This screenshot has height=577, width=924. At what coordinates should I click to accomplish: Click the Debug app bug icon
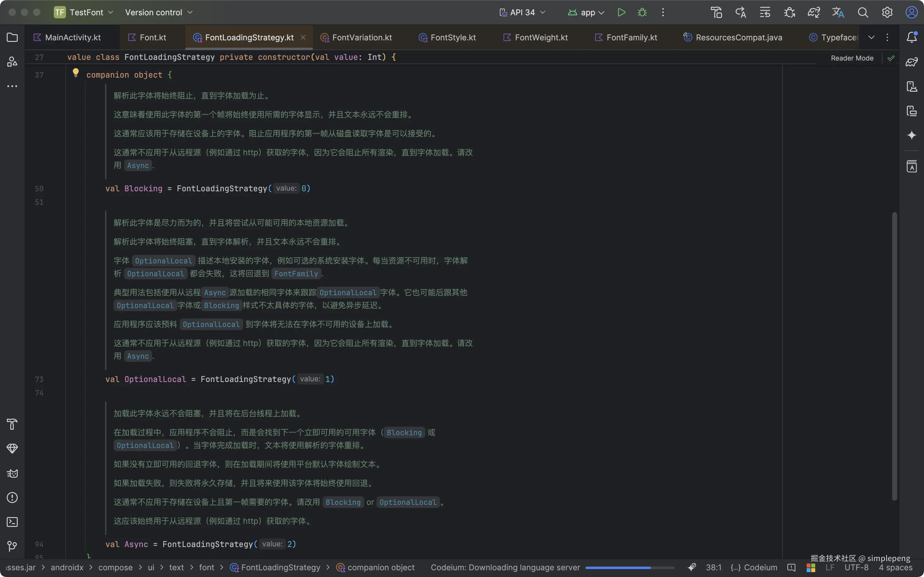[x=642, y=13]
